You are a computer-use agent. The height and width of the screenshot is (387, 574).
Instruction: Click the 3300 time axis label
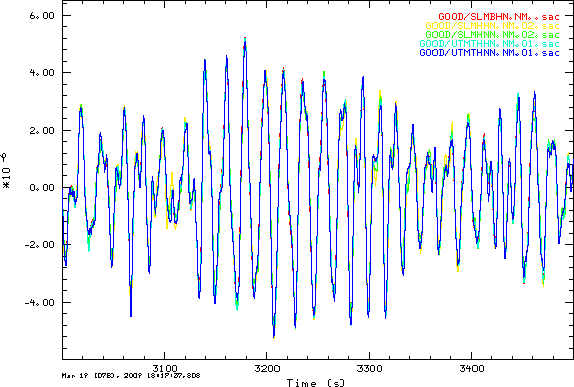pyautogui.click(x=369, y=368)
